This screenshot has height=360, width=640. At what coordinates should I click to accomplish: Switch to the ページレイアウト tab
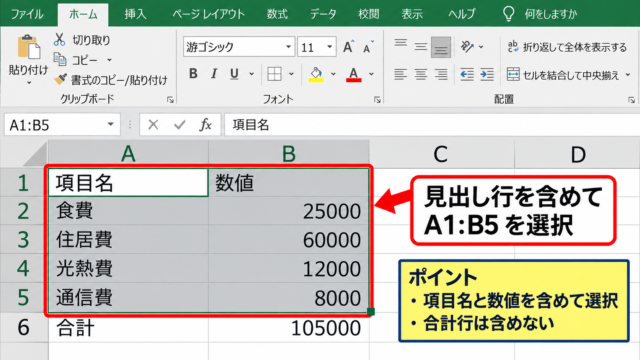tap(208, 14)
